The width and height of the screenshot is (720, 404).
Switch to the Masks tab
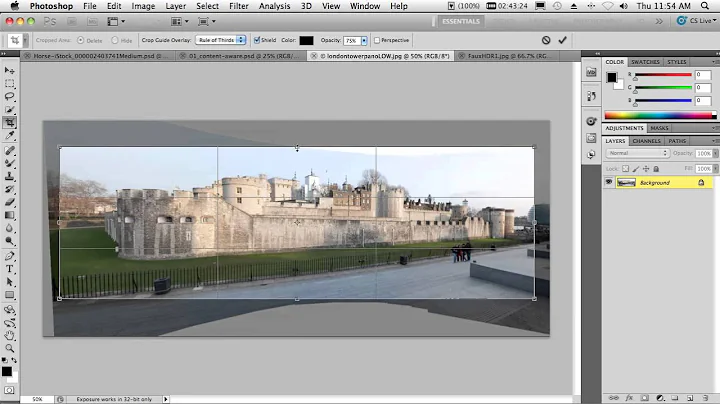click(x=659, y=128)
